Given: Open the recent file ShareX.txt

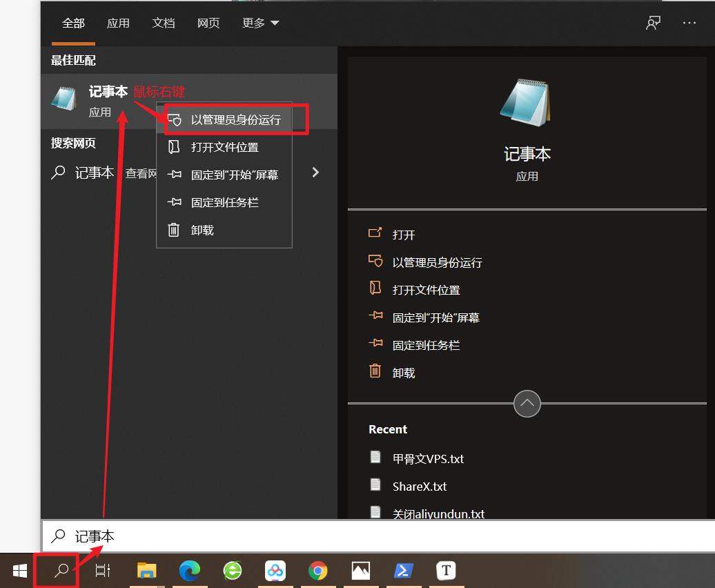Looking at the screenshot, I should [420, 486].
